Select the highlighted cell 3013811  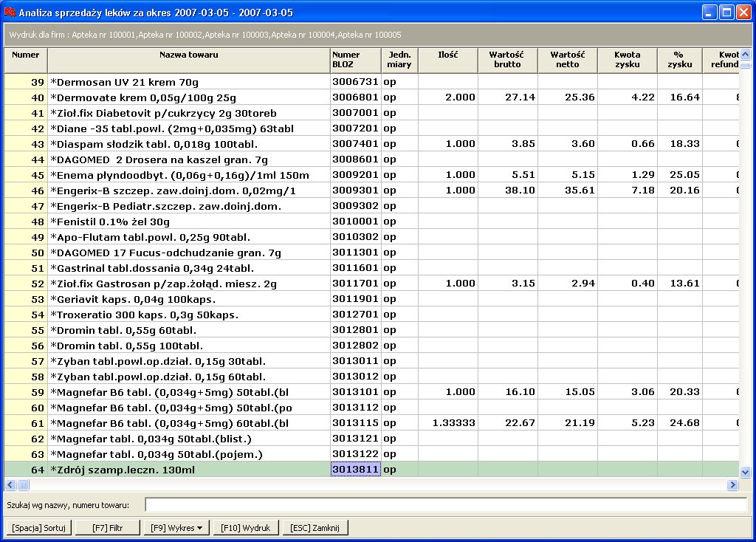coord(355,470)
